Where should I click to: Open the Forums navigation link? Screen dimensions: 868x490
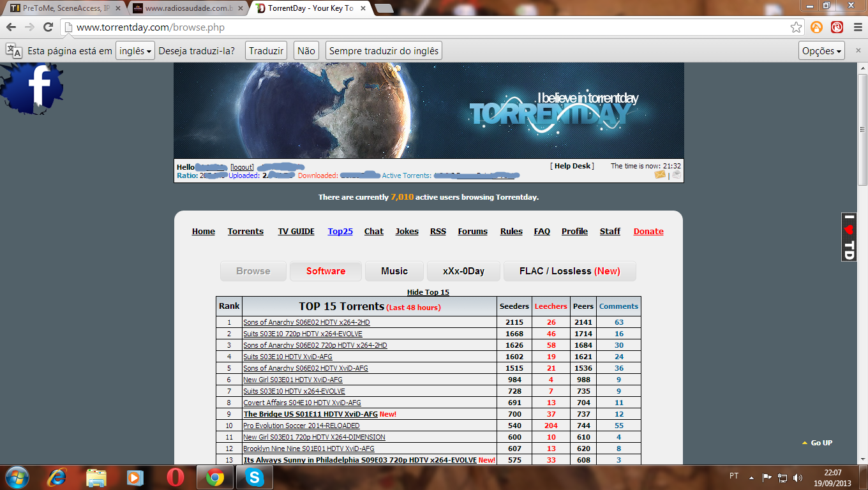[x=473, y=232]
